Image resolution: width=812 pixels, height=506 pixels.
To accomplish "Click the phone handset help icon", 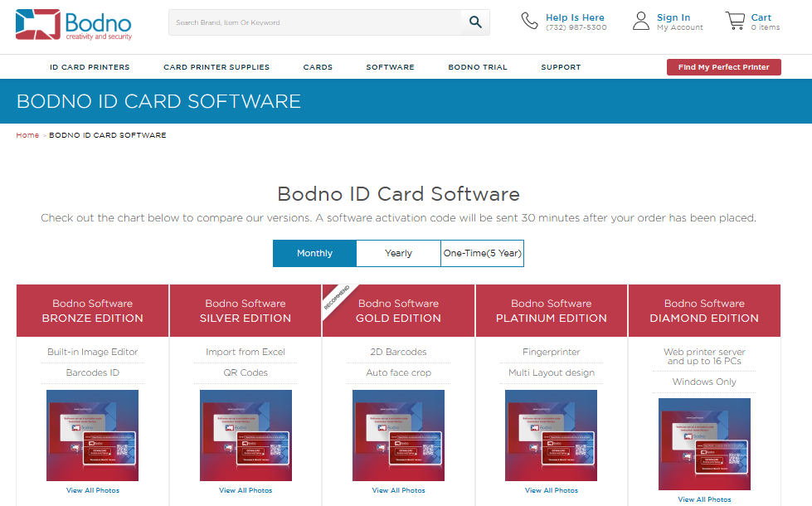I will pos(529,22).
